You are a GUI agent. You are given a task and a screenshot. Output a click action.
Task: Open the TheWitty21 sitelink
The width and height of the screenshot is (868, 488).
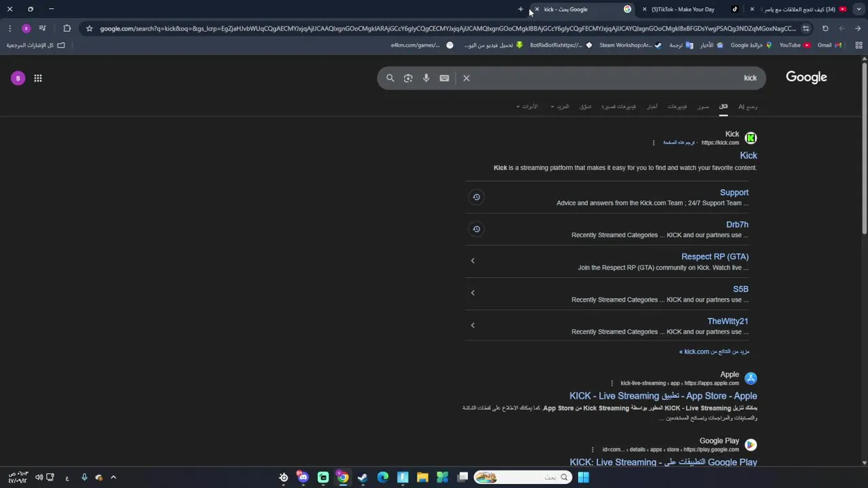728,321
